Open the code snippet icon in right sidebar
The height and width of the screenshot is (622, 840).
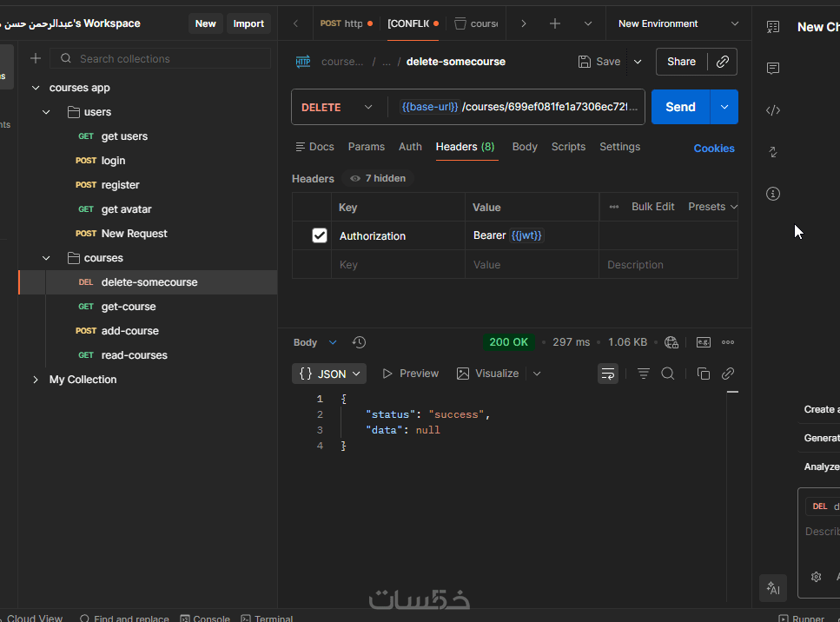point(772,110)
